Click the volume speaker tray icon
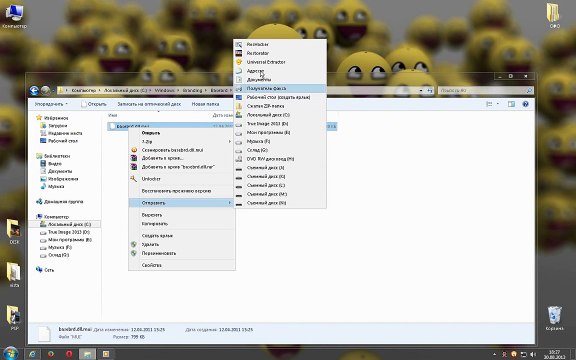 tap(533, 354)
